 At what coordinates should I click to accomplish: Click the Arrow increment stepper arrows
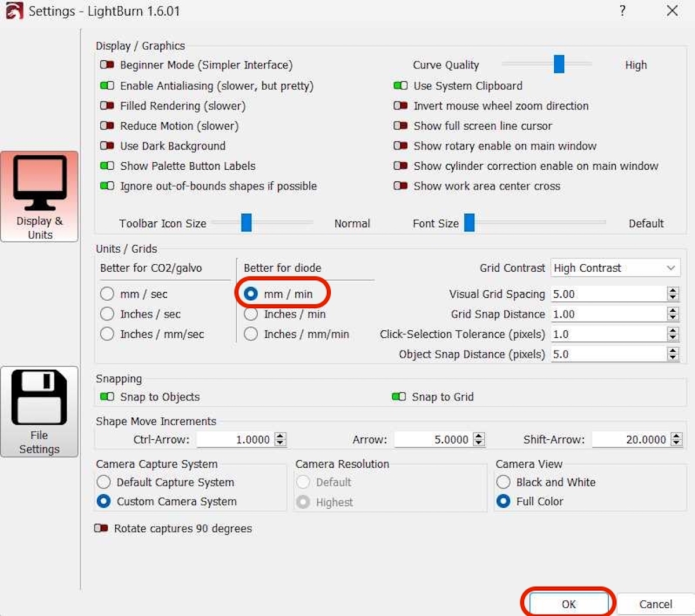[479, 439]
